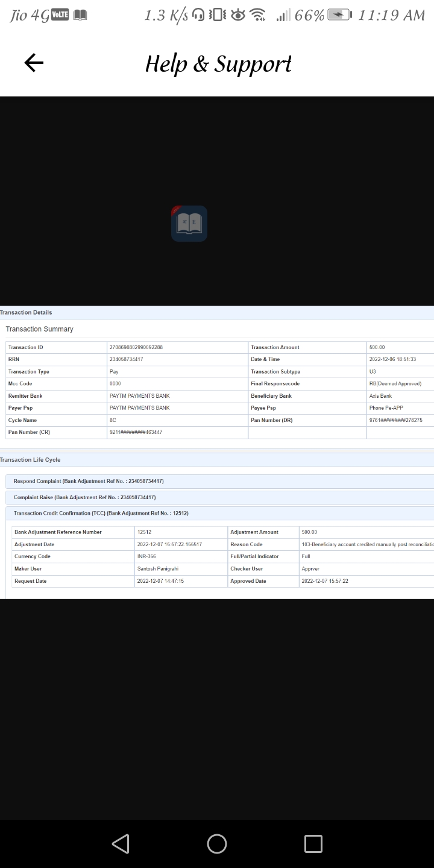Tap the back arrow in header

click(34, 63)
